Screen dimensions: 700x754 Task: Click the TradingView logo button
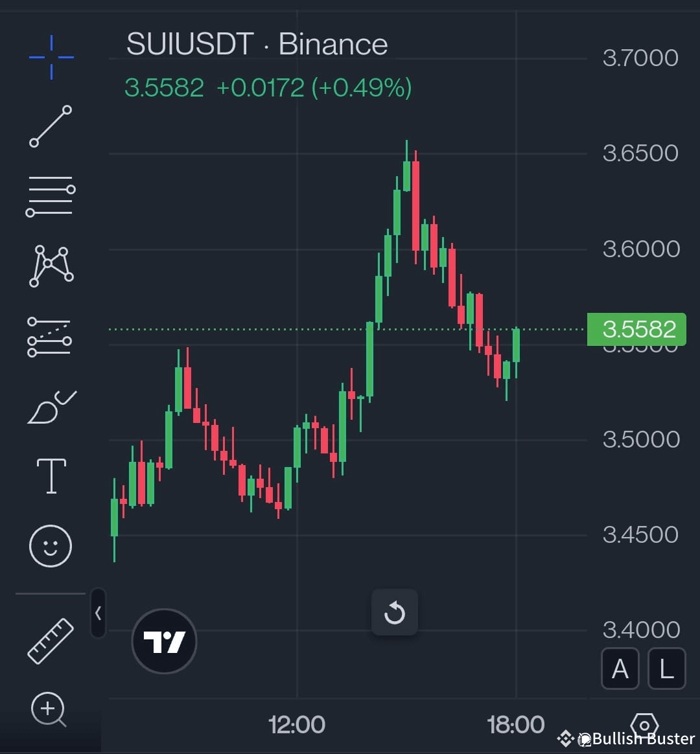164,640
